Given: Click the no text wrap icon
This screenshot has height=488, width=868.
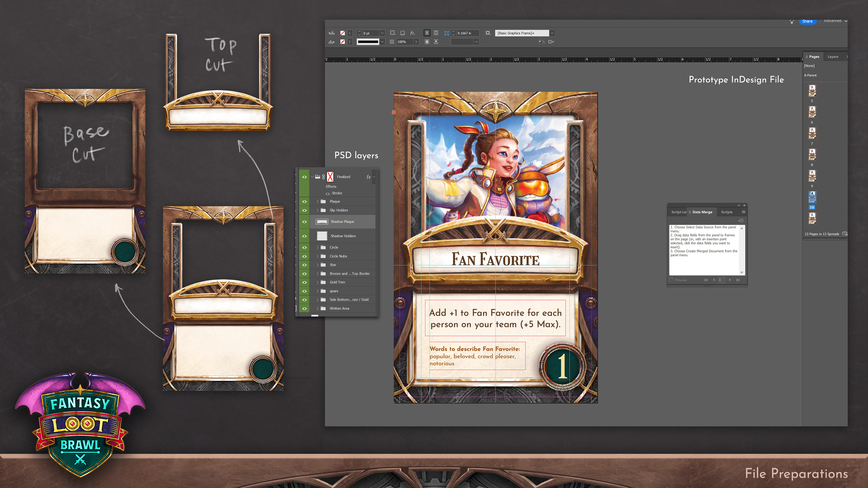Looking at the screenshot, I should click(x=427, y=33).
